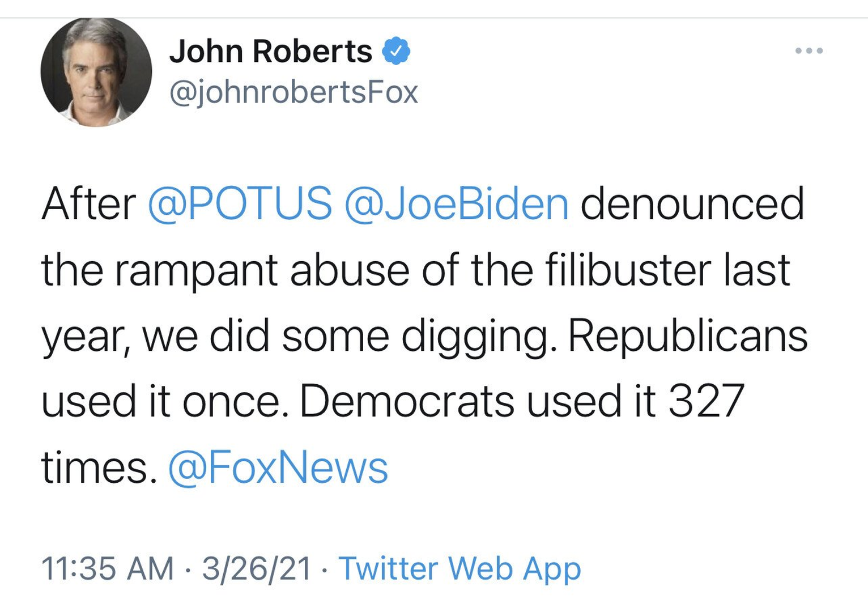
Task: Open the @FoxNews mention
Action: point(278,467)
